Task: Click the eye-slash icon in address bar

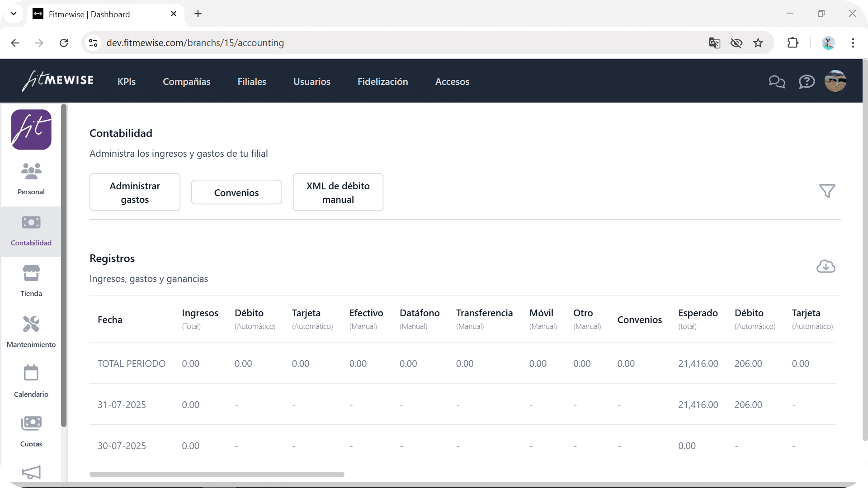Action: click(736, 43)
